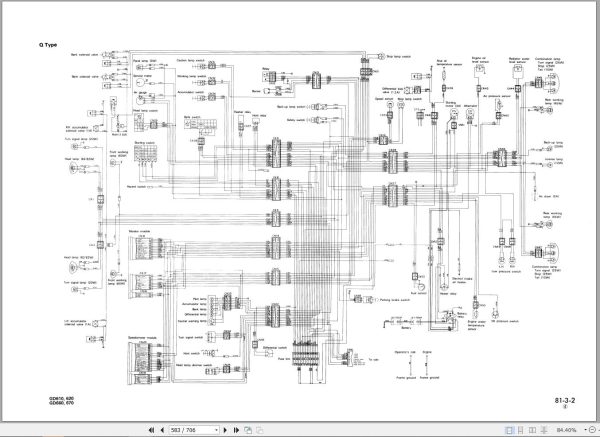Click the Q Type diagram heading
The width and height of the screenshot is (600, 437).
coord(48,45)
